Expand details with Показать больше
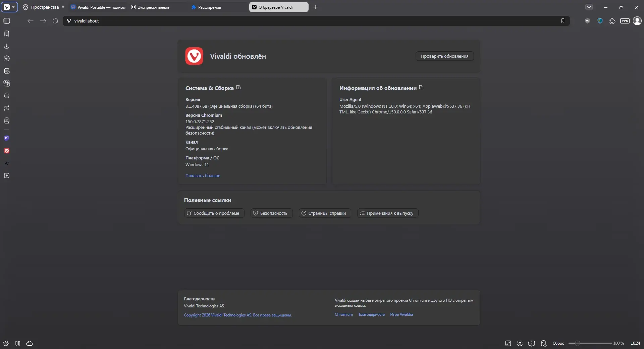This screenshot has width=644, height=349. (x=203, y=176)
